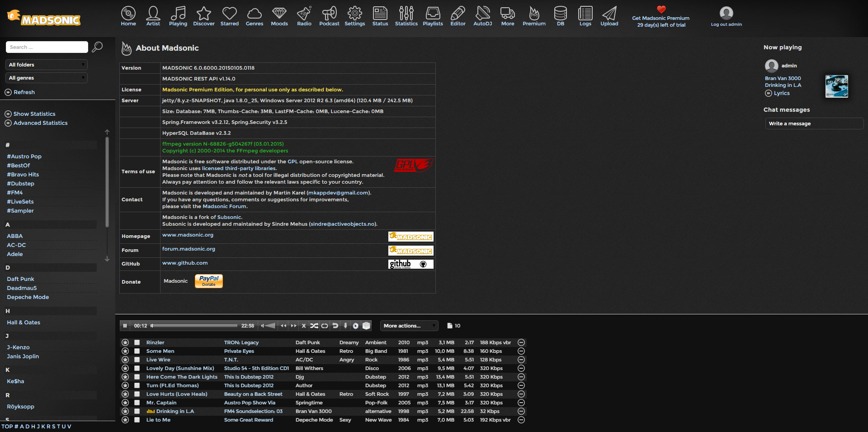Open the Playlists menu item

click(433, 16)
